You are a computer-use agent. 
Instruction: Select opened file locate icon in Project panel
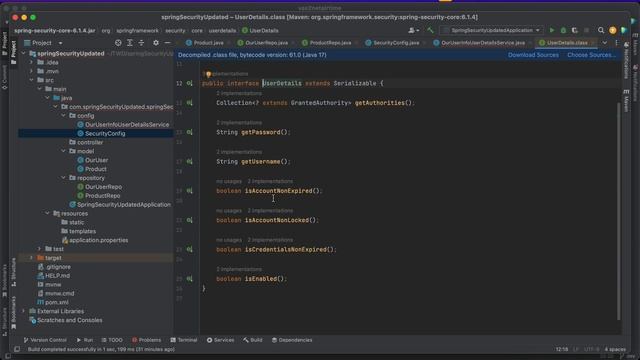click(x=118, y=43)
